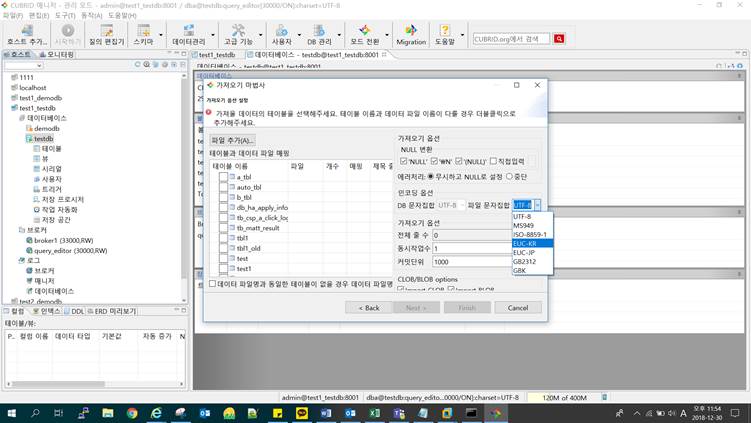Enable the 직접입력 checkbox

(x=493, y=161)
